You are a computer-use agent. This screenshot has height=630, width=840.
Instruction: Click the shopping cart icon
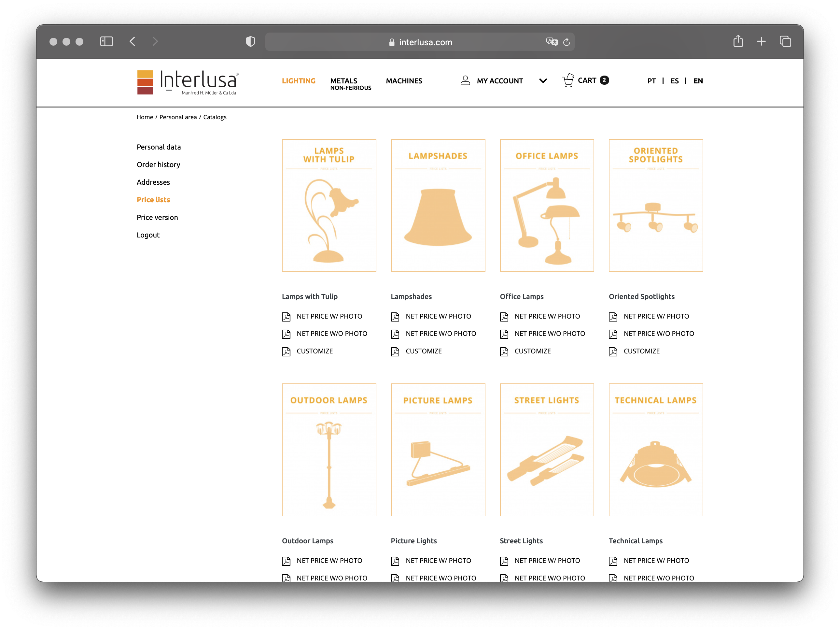pos(568,80)
